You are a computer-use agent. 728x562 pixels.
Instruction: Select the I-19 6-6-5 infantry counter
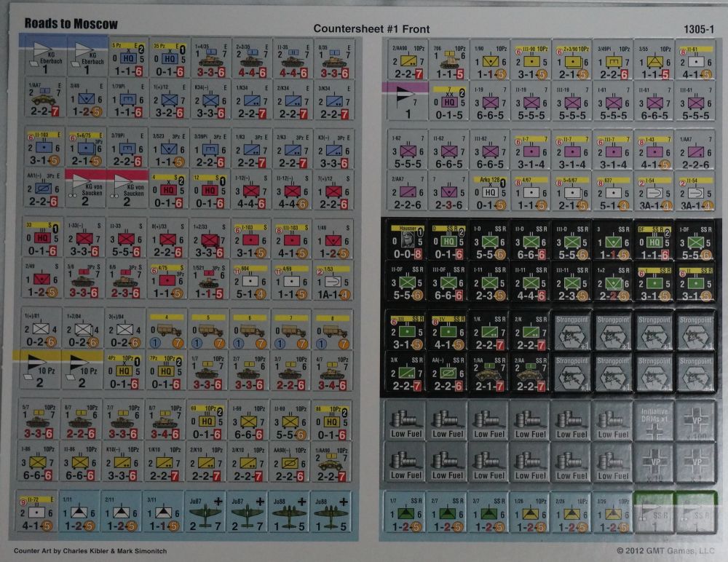pyautogui.click(x=490, y=100)
